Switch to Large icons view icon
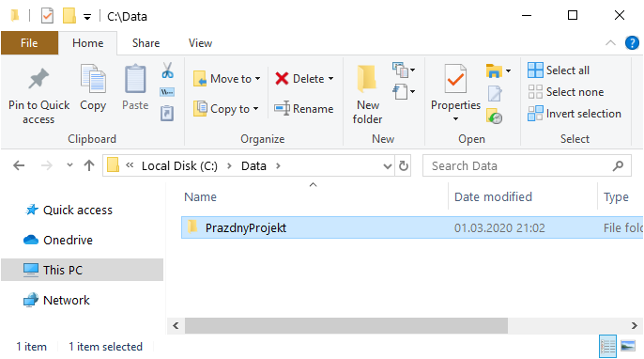 coord(628,346)
